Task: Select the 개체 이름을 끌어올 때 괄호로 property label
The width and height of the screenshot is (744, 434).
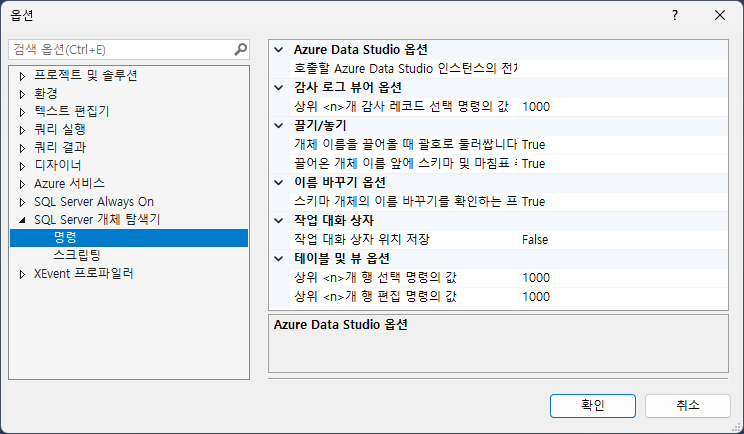Action: coord(405,145)
